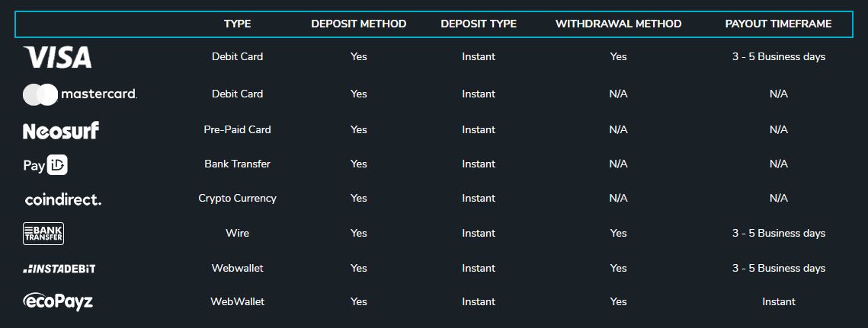868x328 pixels.
Task: Click deposit method Yes in ecoPayz row
Action: coord(359,301)
